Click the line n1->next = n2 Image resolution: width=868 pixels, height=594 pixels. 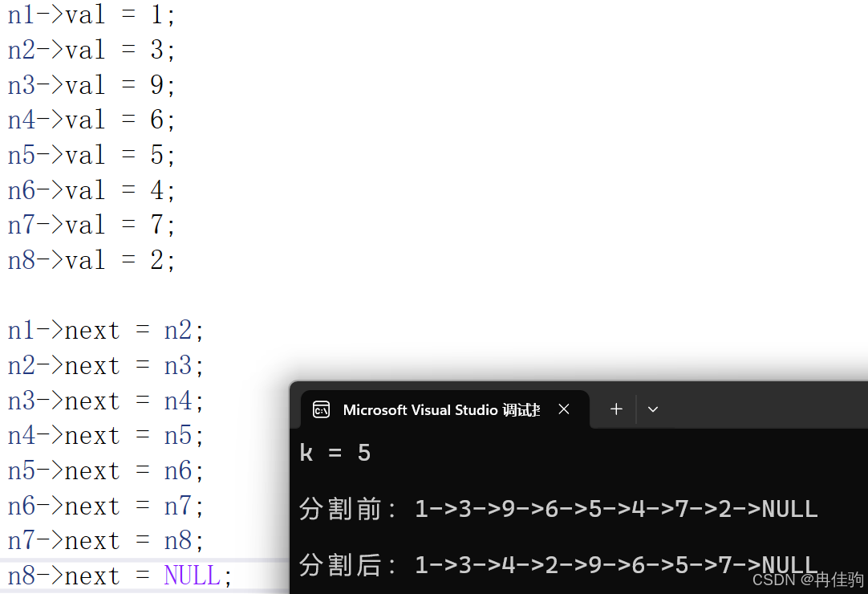click(x=106, y=331)
